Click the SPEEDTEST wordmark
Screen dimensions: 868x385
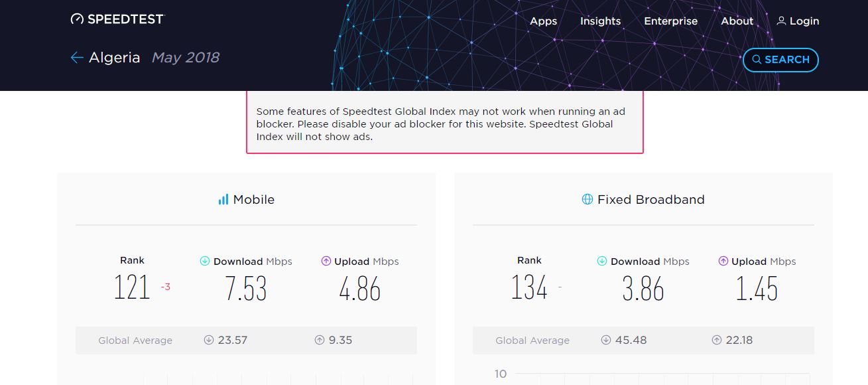tap(125, 19)
